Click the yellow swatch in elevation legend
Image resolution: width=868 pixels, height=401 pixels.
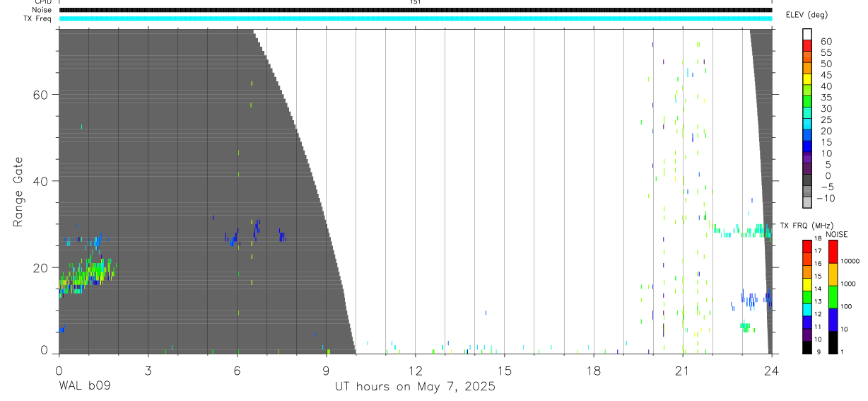[x=807, y=80]
